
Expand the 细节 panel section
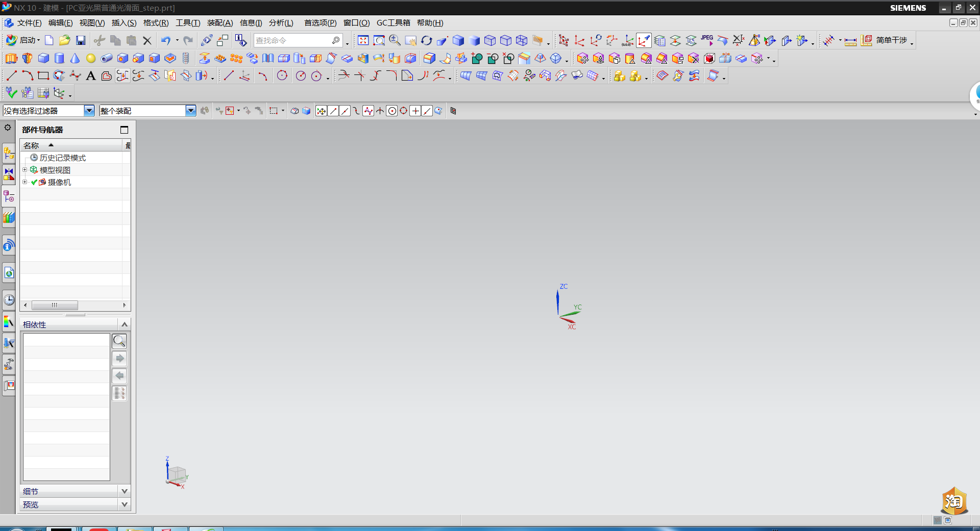point(124,491)
